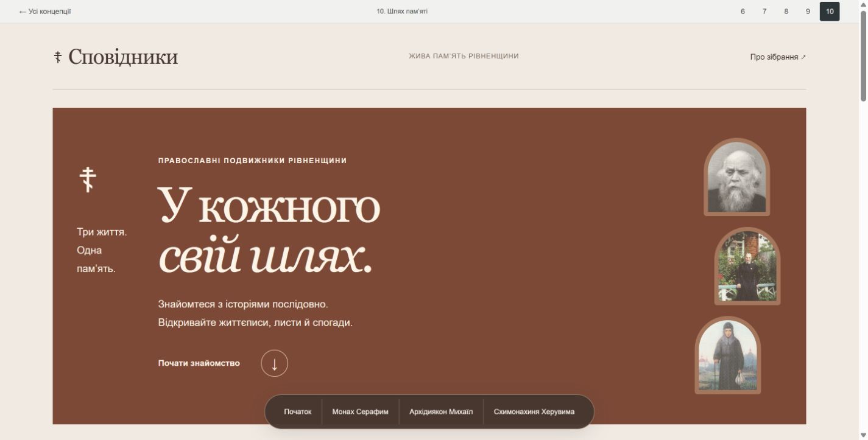Image resolution: width=868 pixels, height=440 pixels.
Task: Click the round down-arrow button
Action: point(274,363)
